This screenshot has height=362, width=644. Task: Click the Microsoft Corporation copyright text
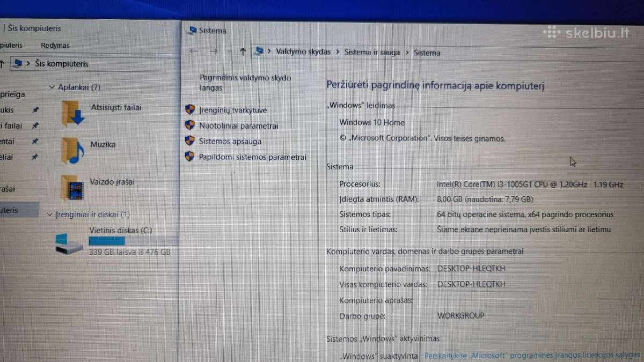[423, 138]
